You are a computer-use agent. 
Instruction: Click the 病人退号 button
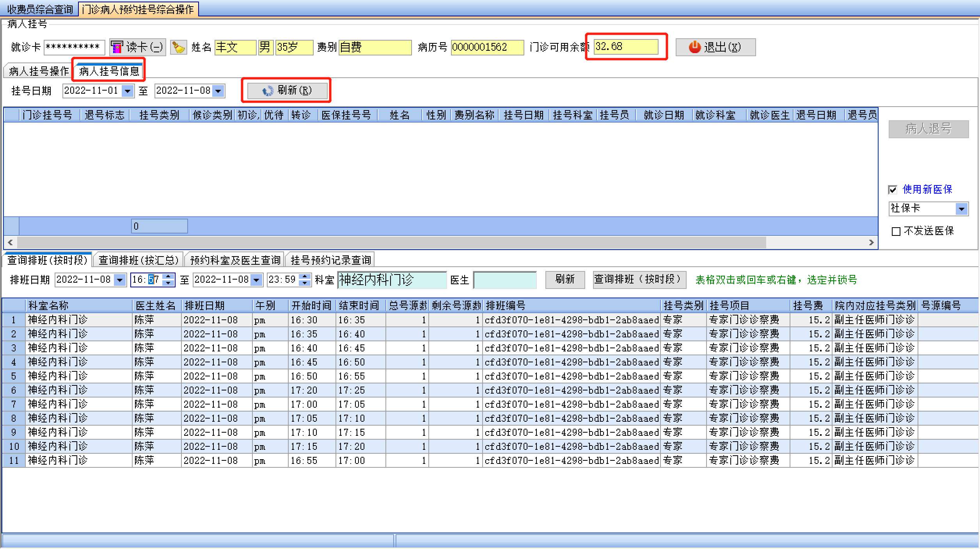tap(928, 129)
